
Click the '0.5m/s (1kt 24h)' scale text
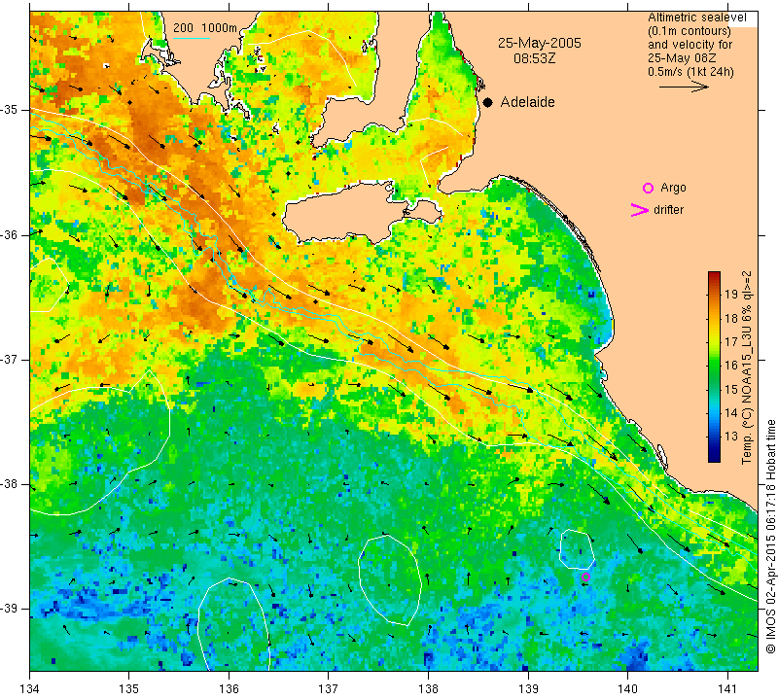pyautogui.click(x=690, y=72)
